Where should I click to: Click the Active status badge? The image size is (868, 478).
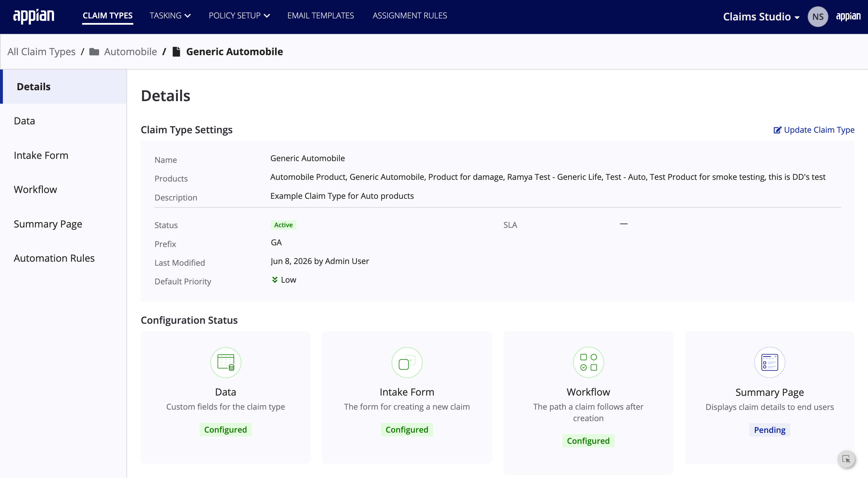(283, 225)
